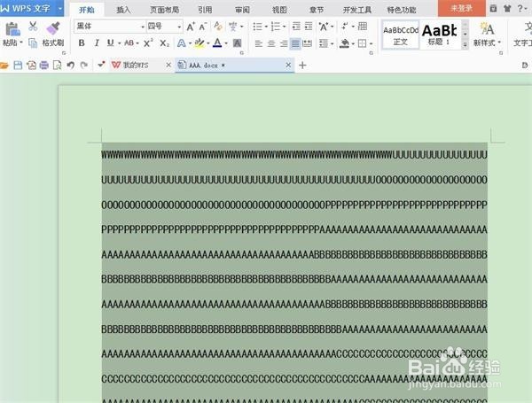Click the text effects outlined A icon

[181, 43]
